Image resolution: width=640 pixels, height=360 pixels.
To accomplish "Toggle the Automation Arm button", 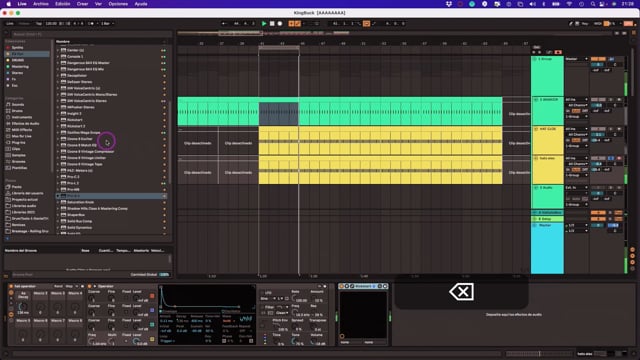I will coord(298,24).
